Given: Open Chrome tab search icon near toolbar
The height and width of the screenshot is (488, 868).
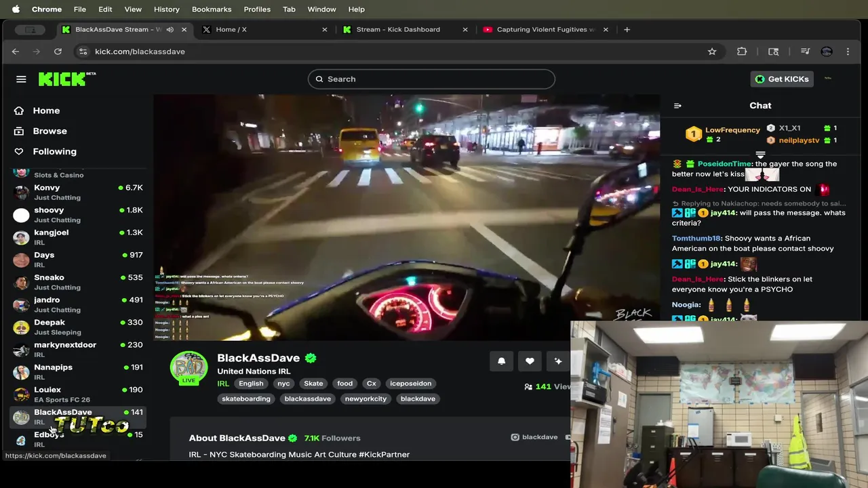Looking at the screenshot, I should (x=773, y=52).
